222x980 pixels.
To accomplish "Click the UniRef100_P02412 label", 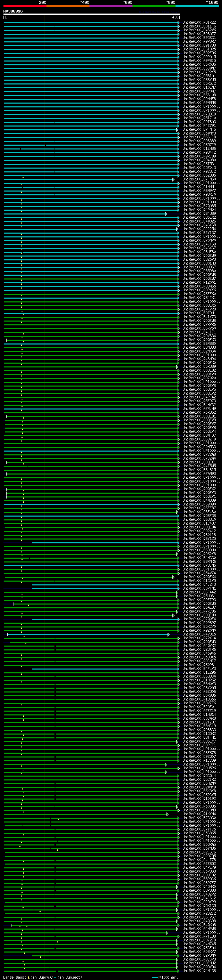I will point(199,531).
